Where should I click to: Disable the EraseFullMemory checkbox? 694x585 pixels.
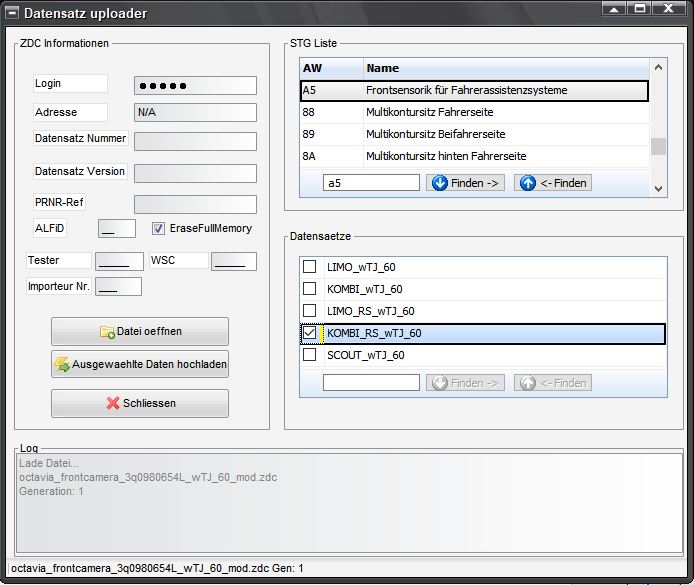tap(158, 229)
